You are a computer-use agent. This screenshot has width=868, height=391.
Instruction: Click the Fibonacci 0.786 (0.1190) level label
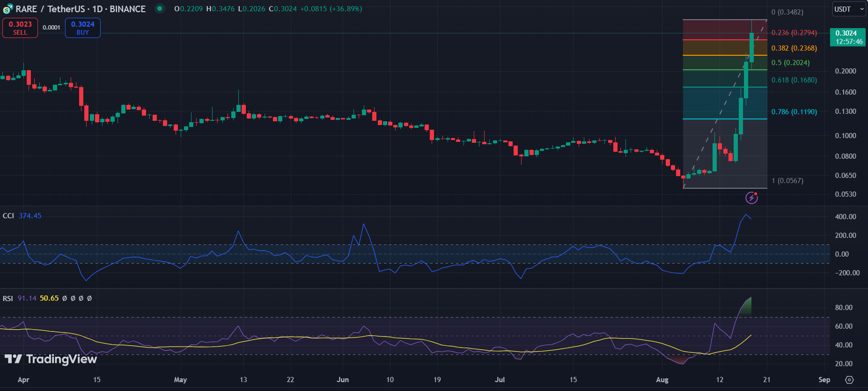pos(794,112)
